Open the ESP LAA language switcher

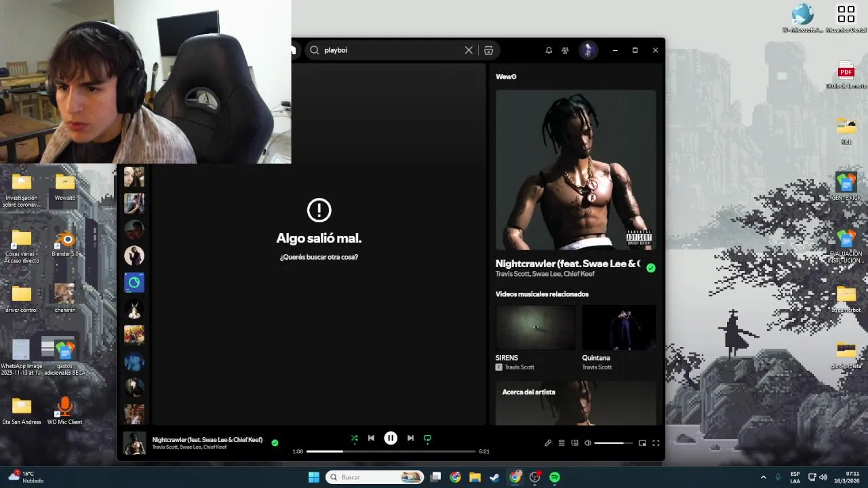[795, 477]
